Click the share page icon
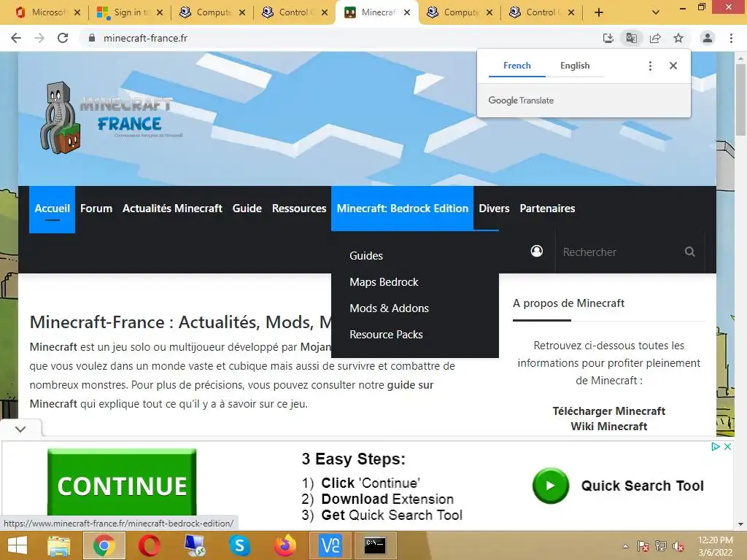Viewport: 747px width, 560px height. (656, 38)
